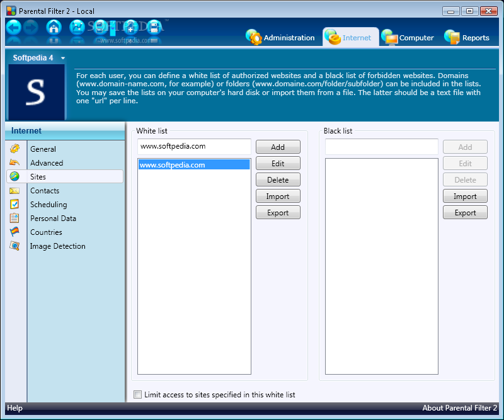This screenshot has height=420, width=504.
Task: Select Sites in the Internet sidebar
Action: click(x=65, y=176)
